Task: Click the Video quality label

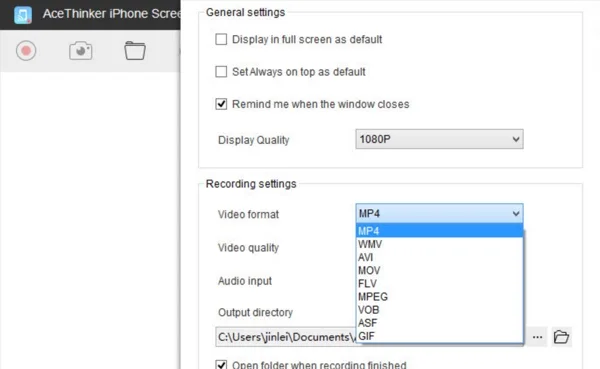Action: click(x=248, y=248)
